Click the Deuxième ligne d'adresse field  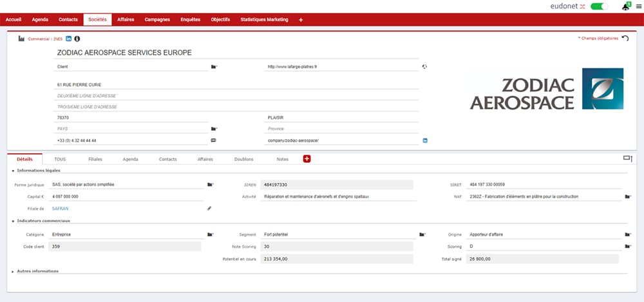[236, 96]
